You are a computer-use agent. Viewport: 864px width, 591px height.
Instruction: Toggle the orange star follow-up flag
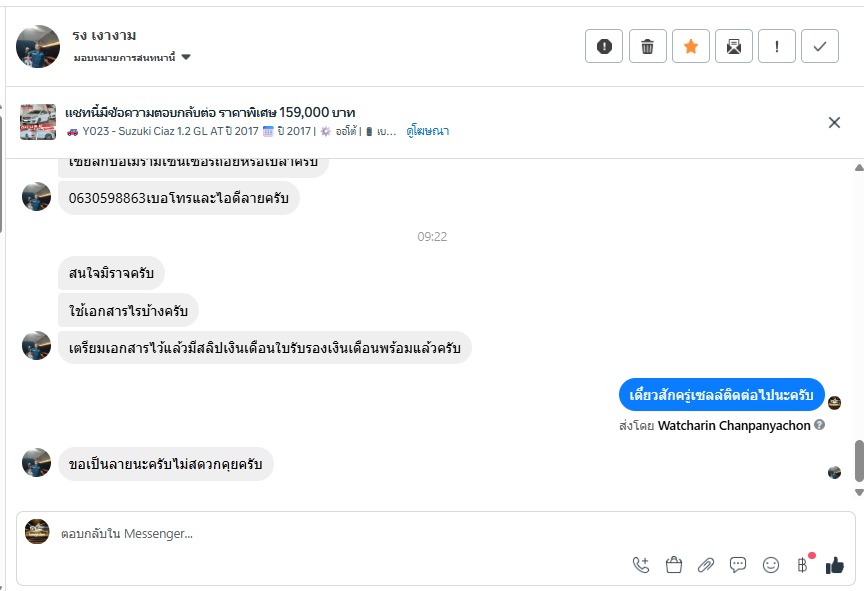[x=690, y=46]
